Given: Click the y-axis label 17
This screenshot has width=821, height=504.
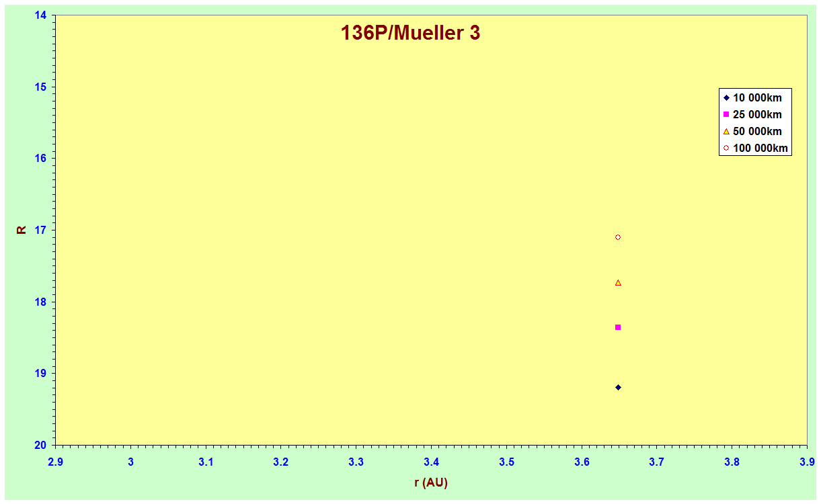Looking at the screenshot, I should click(x=40, y=230).
